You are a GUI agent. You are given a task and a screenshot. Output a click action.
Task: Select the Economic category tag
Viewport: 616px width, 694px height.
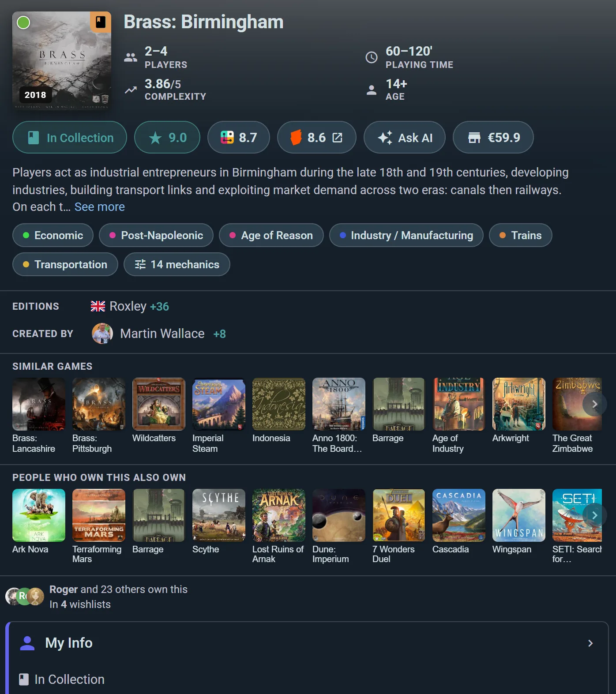(x=53, y=235)
